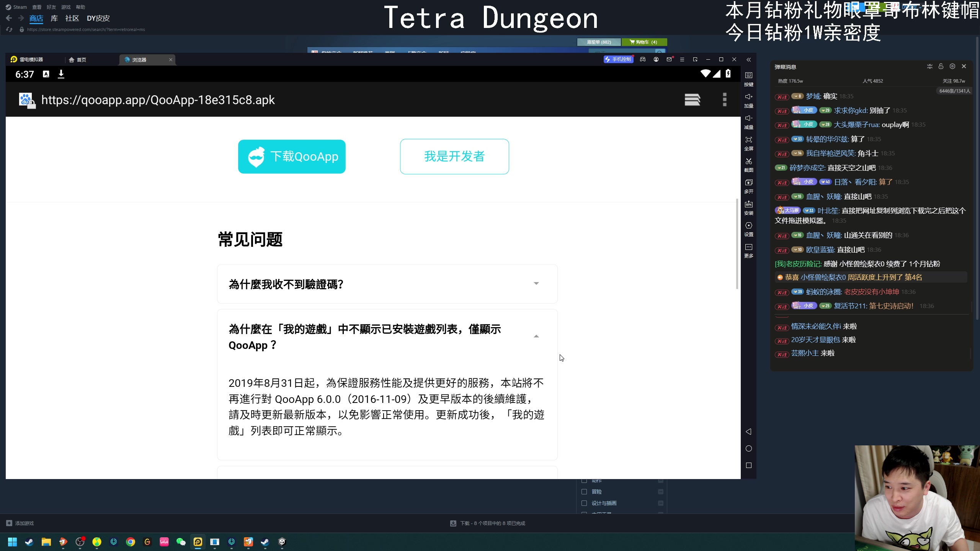Click the 下载QooApp download button
The width and height of the screenshot is (980, 551).
(x=292, y=156)
